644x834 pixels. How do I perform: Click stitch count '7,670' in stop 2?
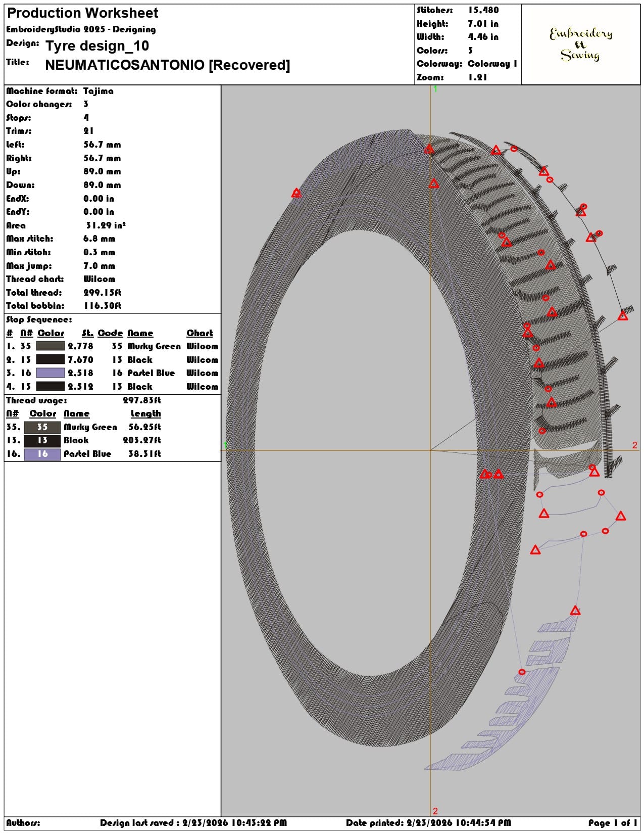81,360
